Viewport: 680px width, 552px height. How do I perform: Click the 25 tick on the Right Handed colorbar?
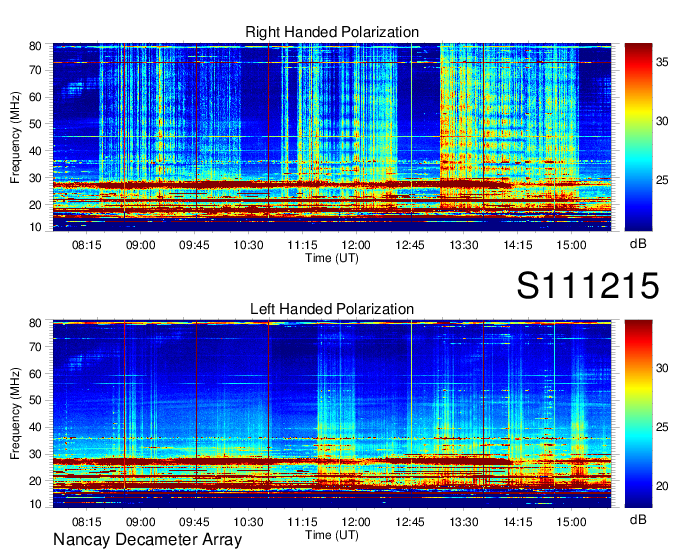[662, 180]
